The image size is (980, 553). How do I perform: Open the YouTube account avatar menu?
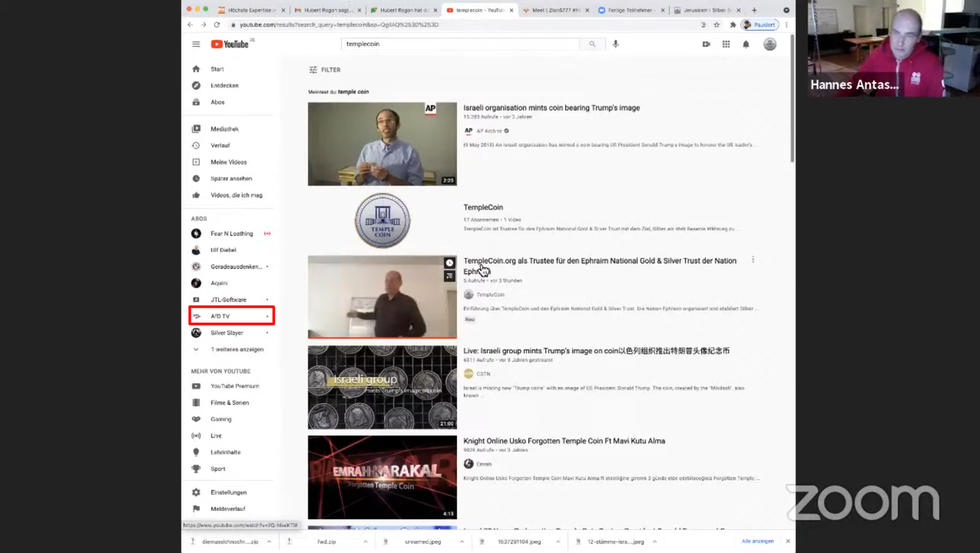(x=769, y=44)
